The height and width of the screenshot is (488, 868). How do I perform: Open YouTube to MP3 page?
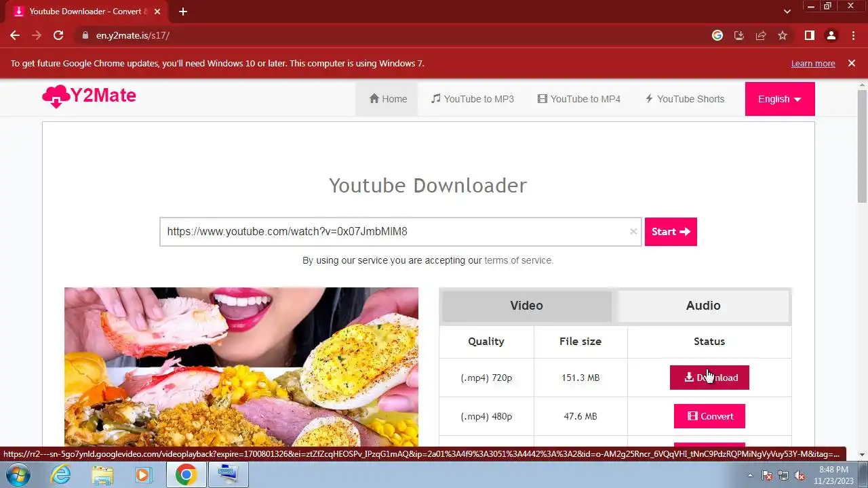point(473,99)
